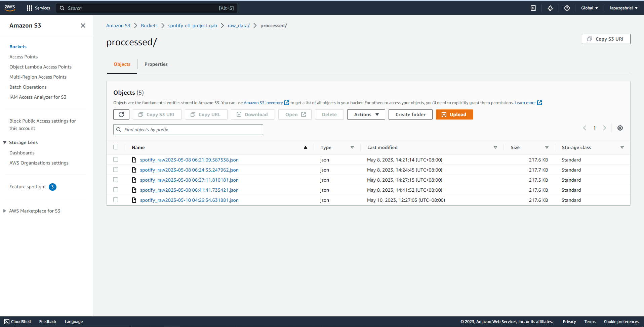This screenshot has width=644, height=327.
Task: Open Dashboards under Storage Lens
Action: click(x=22, y=153)
